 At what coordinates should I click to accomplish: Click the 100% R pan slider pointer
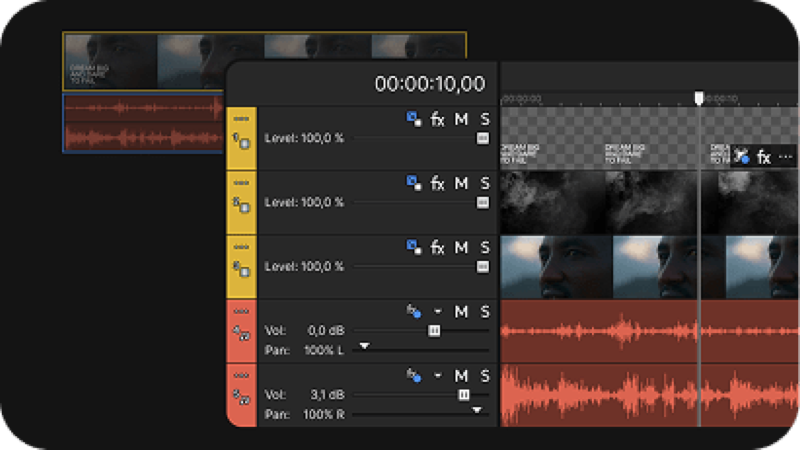point(477,410)
